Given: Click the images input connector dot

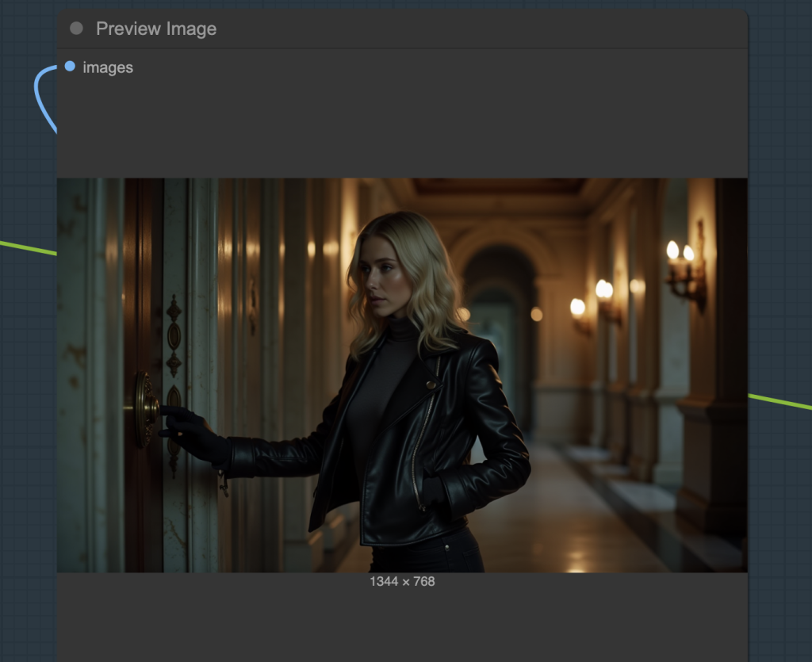Looking at the screenshot, I should point(70,67).
